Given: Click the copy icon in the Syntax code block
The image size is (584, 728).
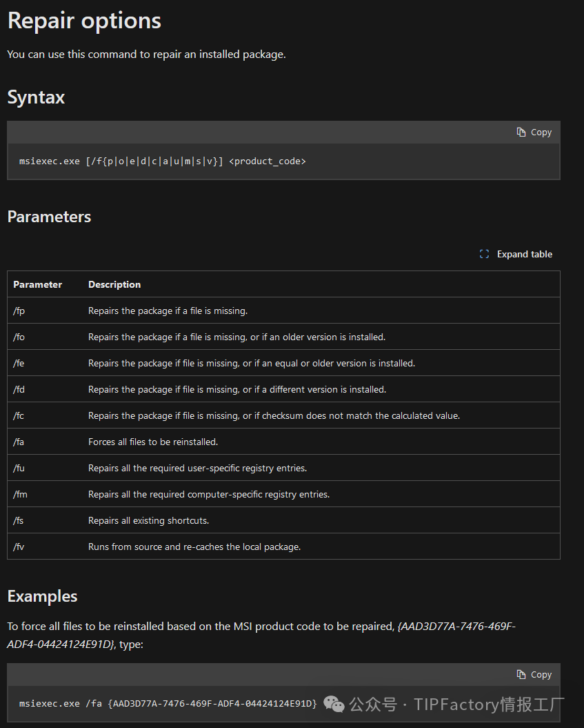Looking at the screenshot, I should [x=521, y=132].
